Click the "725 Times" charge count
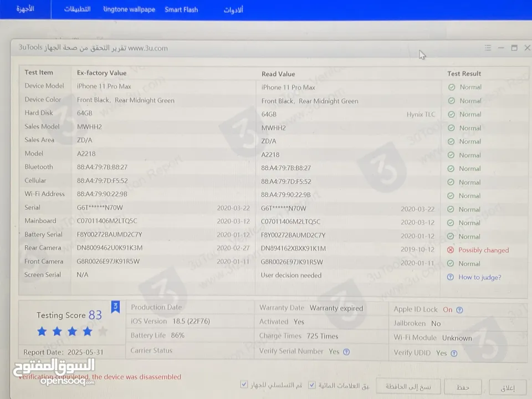 point(323,336)
